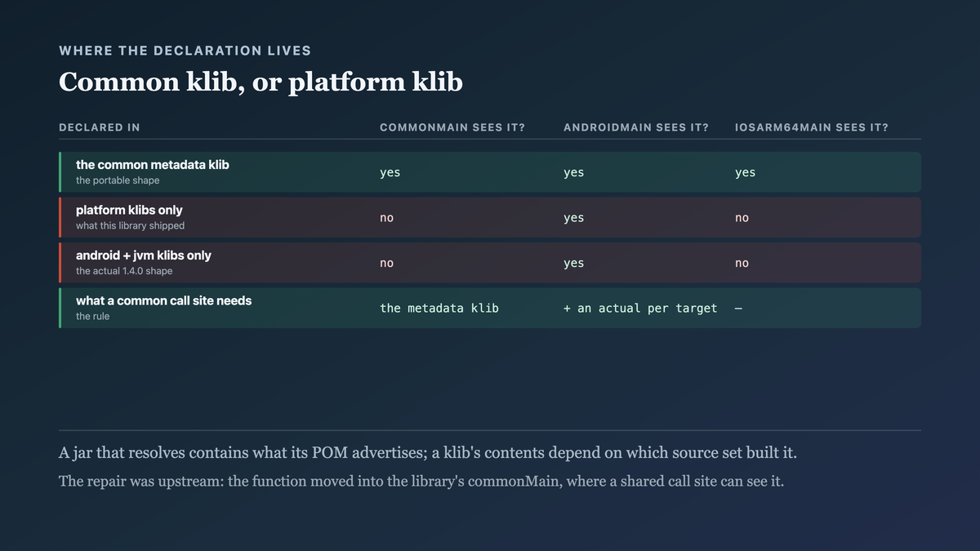Select 'the common metadata klib' row label
This screenshot has height=551, width=980.
click(x=153, y=165)
